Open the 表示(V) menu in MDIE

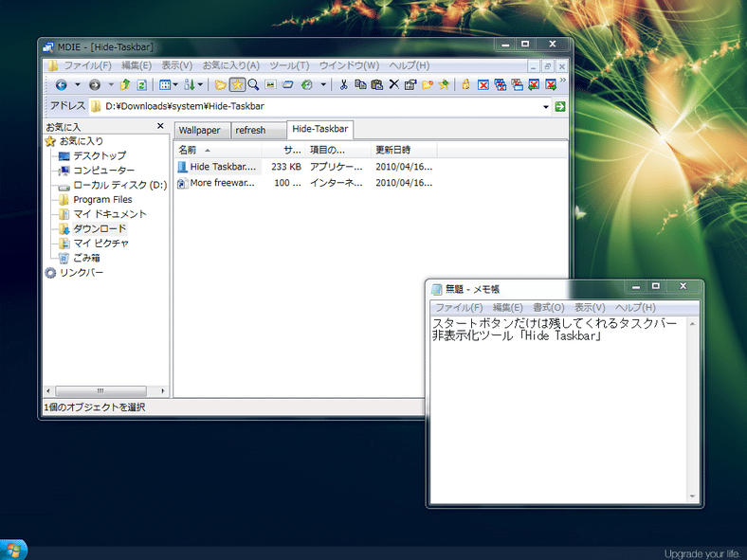[x=176, y=65]
